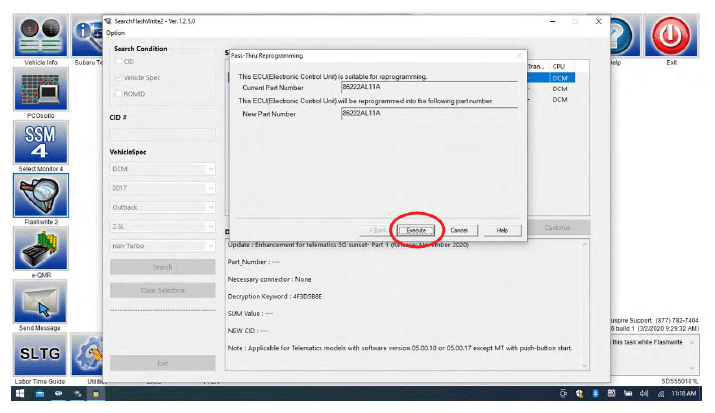Click the taskbar clock 11:18 AM

[x=684, y=393]
